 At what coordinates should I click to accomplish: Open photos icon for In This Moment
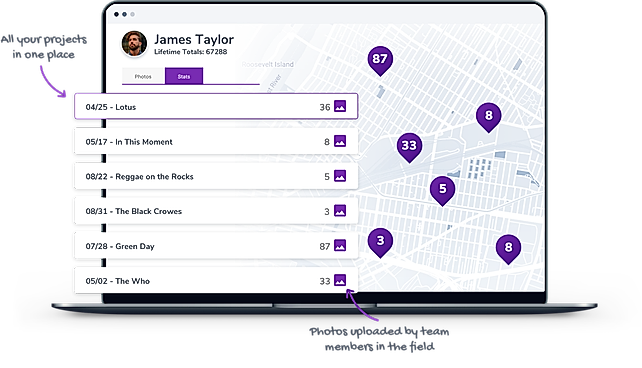pyautogui.click(x=340, y=141)
